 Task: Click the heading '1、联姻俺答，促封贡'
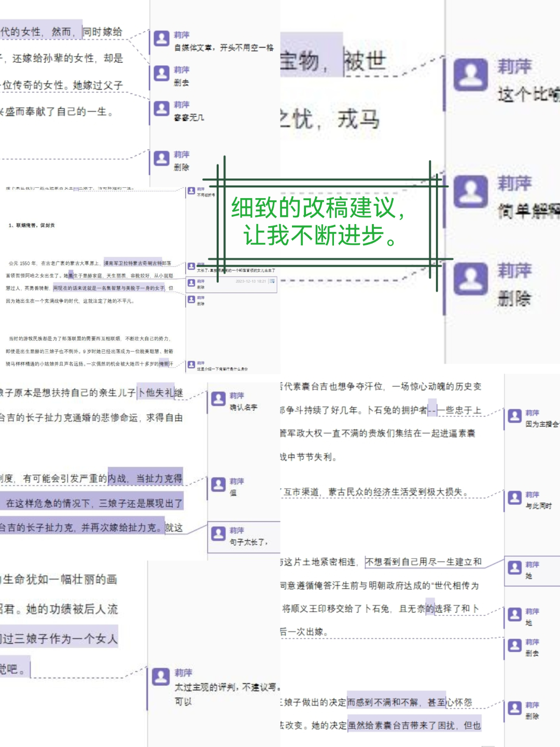coord(32,225)
